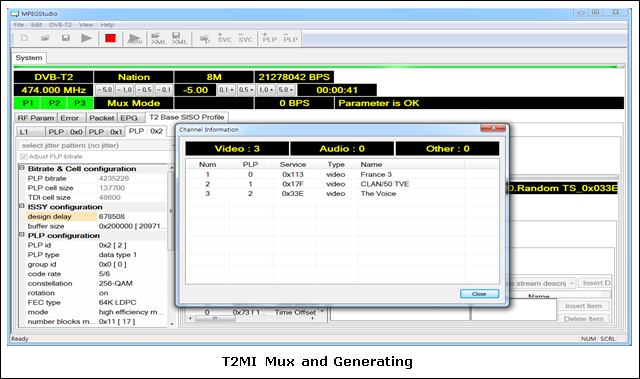This screenshot has height=379, width=640.
Task: Switch to the RF Param tab
Action: coord(36,118)
